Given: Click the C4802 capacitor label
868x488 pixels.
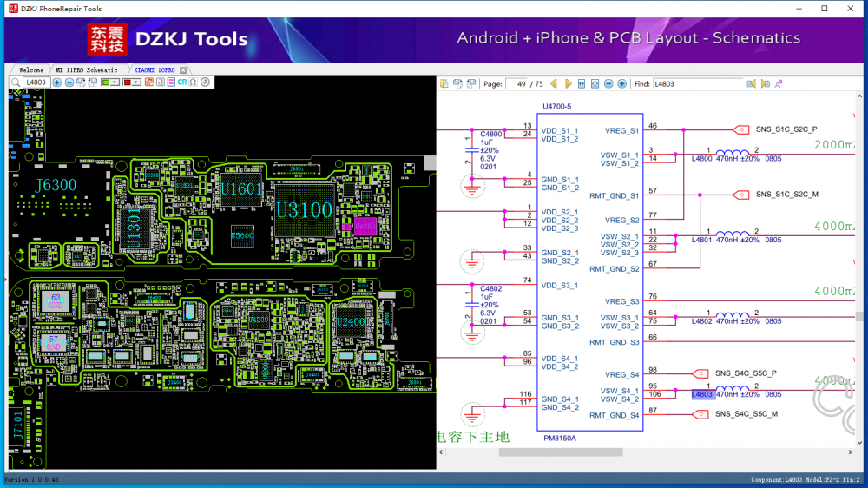Looking at the screenshot, I should point(491,288).
